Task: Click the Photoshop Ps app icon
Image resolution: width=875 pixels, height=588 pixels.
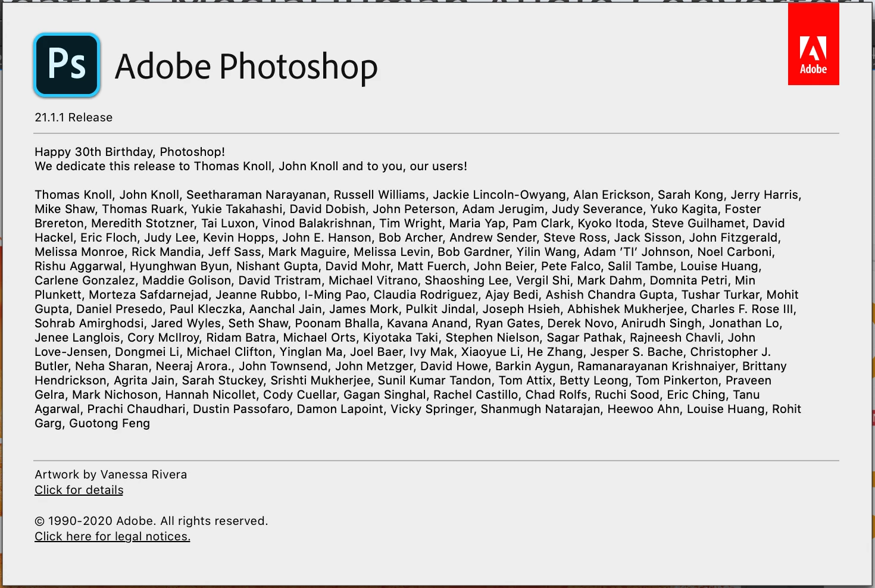Action: point(67,65)
